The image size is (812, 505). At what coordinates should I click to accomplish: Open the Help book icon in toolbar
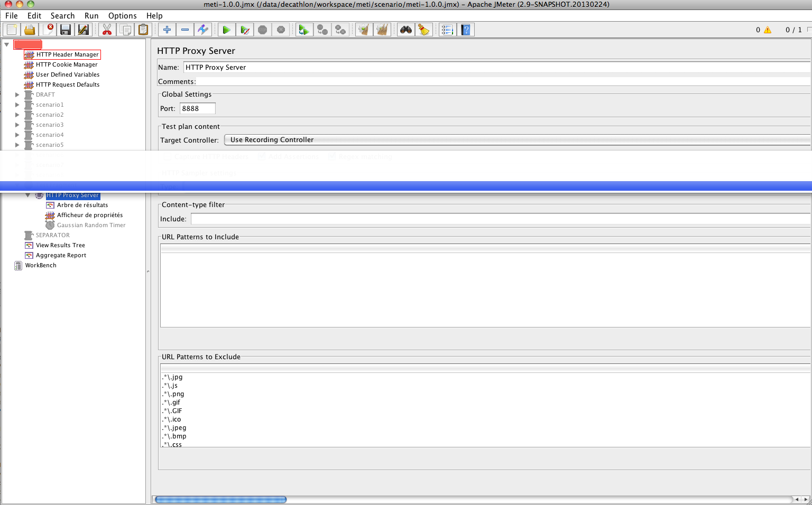(x=465, y=30)
